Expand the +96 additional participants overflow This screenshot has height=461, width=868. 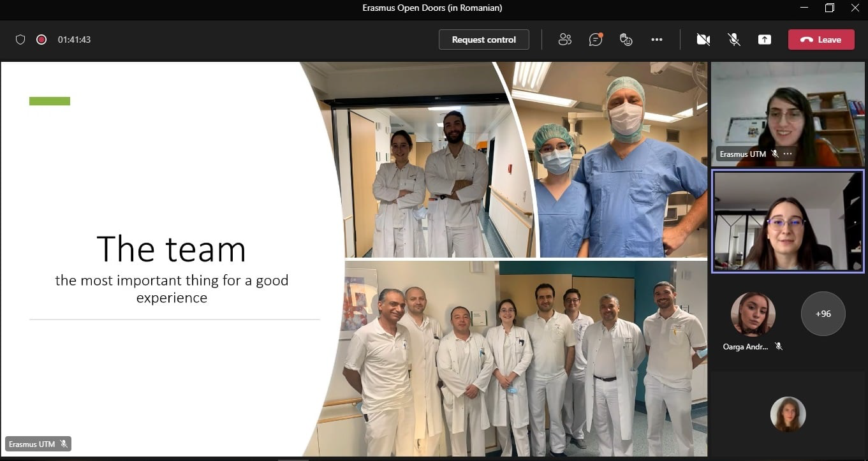point(823,314)
